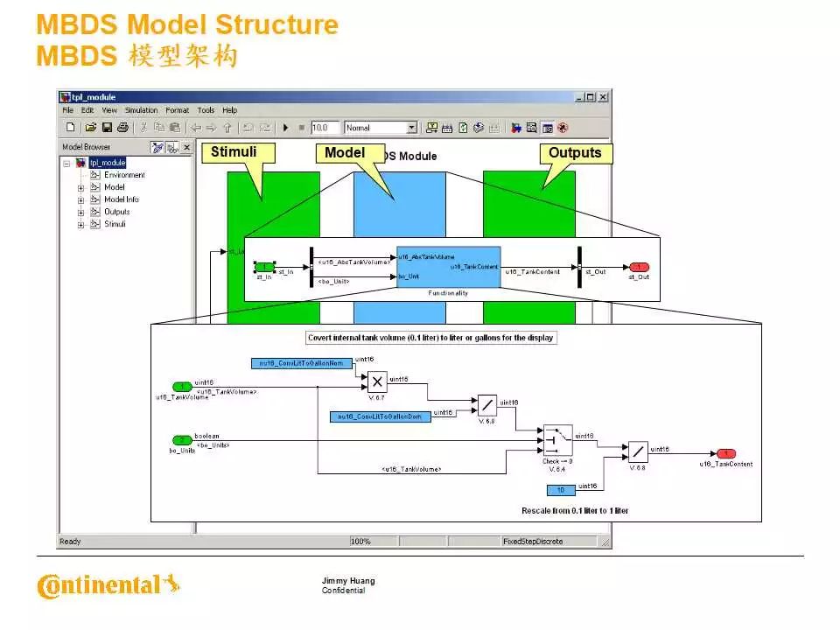Click the New model toolbar icon

coord(70,128)
